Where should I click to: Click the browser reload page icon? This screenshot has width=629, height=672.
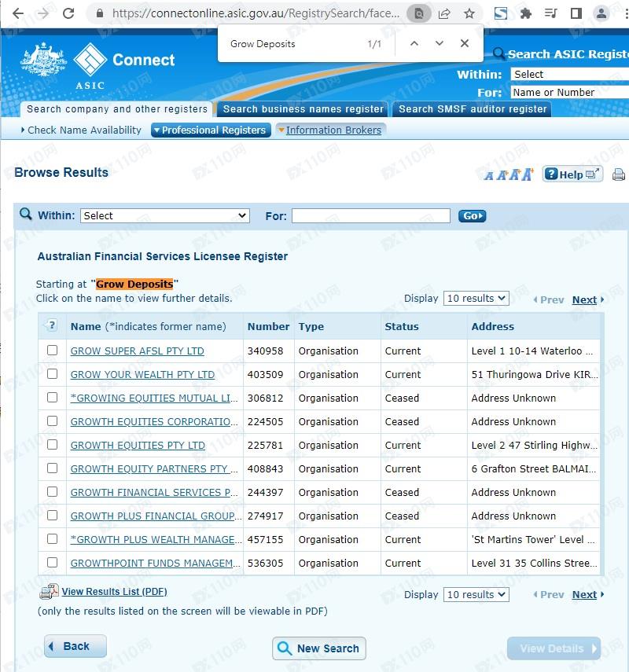[68, 13]
